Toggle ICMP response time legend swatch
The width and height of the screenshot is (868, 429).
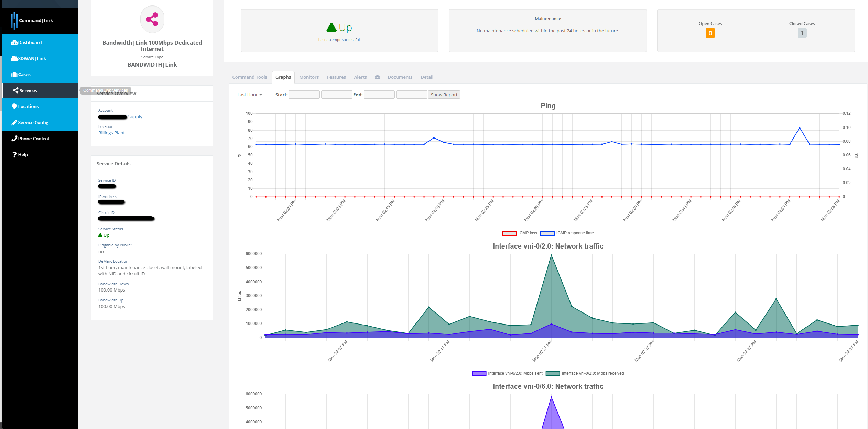pyautogui.click(x=547, y=233)
